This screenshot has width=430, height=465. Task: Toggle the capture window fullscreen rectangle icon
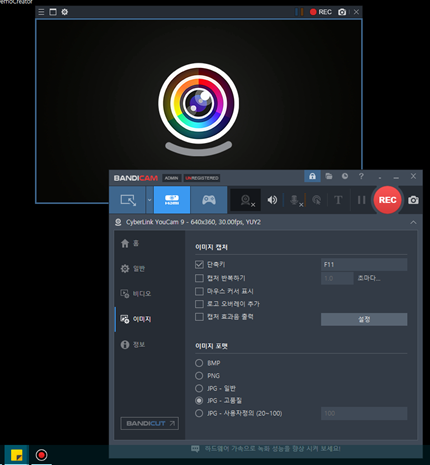click(53, 12)
